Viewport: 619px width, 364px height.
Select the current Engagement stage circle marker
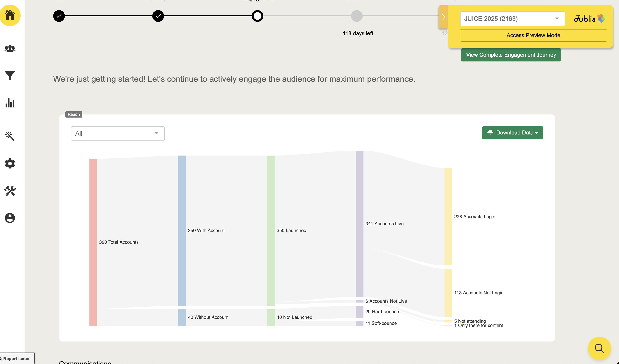point(257,16)
